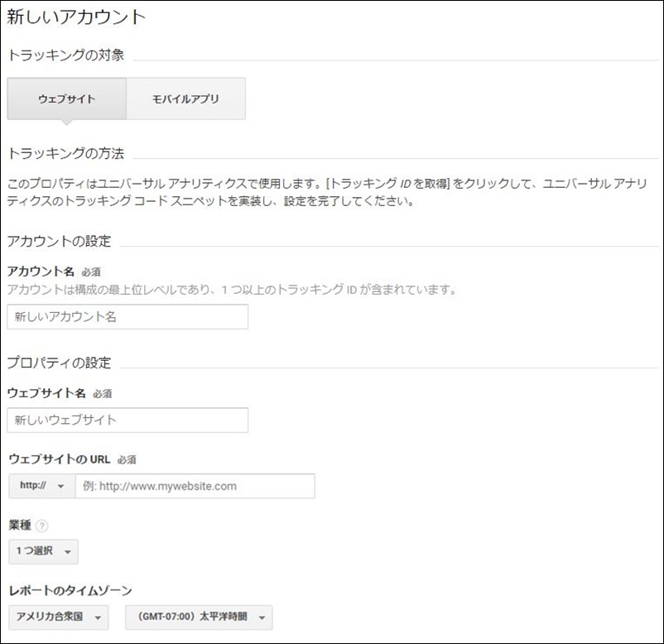Click the 新しいアカウント名 input field
Viewport: 664px width, 644px height.
coord(128,317)
